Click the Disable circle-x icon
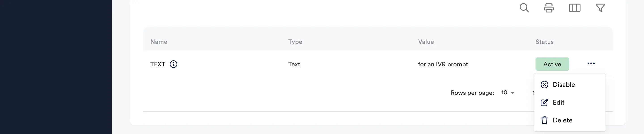644x134 pixels. click(x=544, y=85)
